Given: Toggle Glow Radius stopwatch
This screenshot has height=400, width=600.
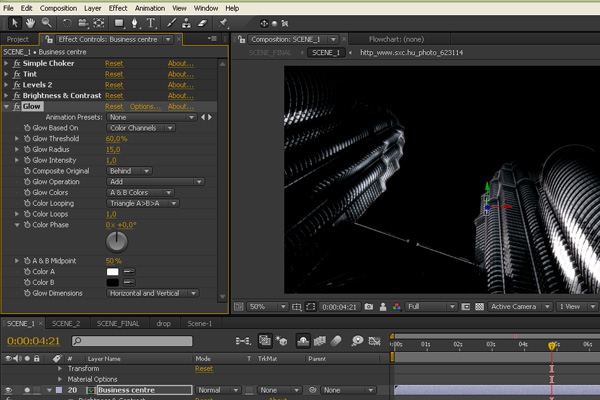Looking at the screenshot, I should pyautogui.click(x=27, y=149).
